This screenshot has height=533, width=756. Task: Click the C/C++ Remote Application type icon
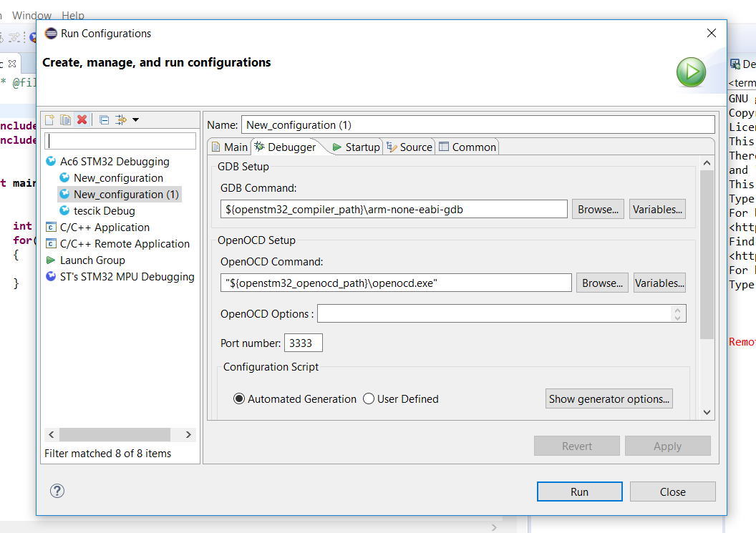51,243
